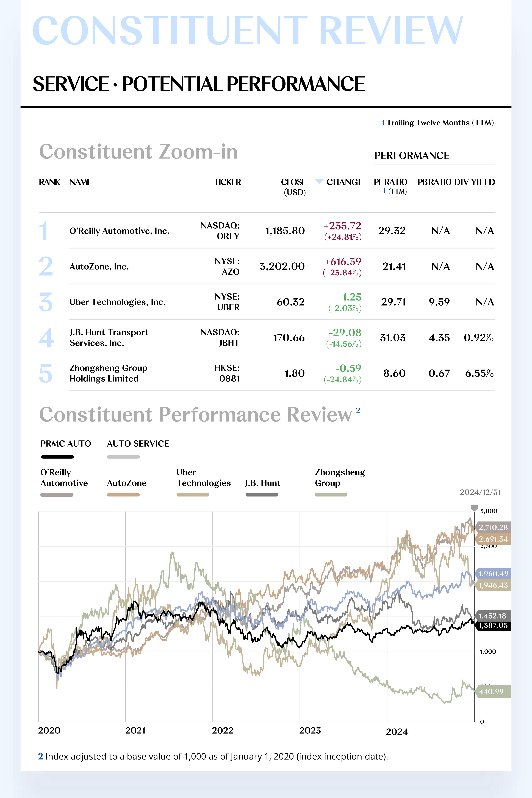The width and height of the screenshot is (532, 798).
Task: Click the 2,710.28 end-value chart tag
Action: point(493,527)
